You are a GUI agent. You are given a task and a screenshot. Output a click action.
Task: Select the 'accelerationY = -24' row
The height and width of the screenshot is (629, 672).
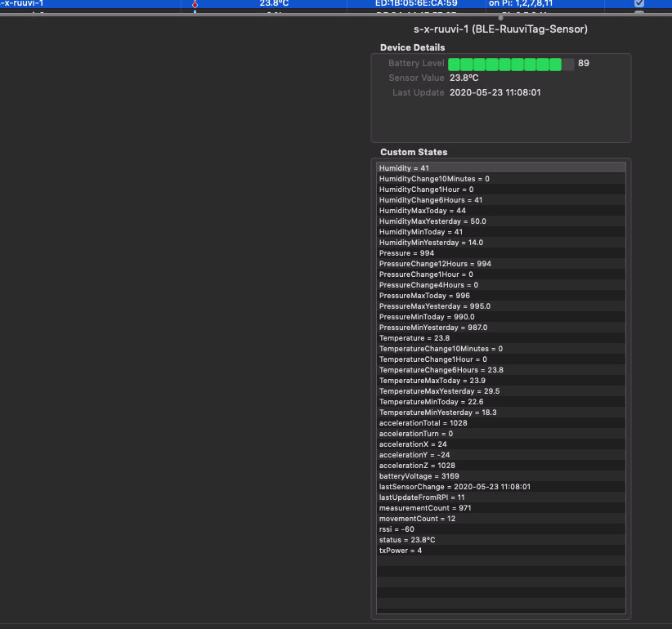500,455
